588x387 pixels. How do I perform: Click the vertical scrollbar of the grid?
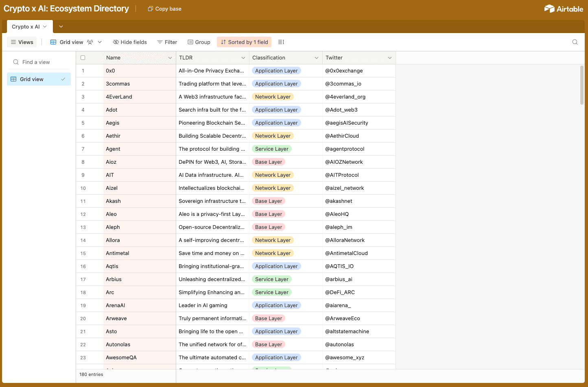tap(581, 86)
